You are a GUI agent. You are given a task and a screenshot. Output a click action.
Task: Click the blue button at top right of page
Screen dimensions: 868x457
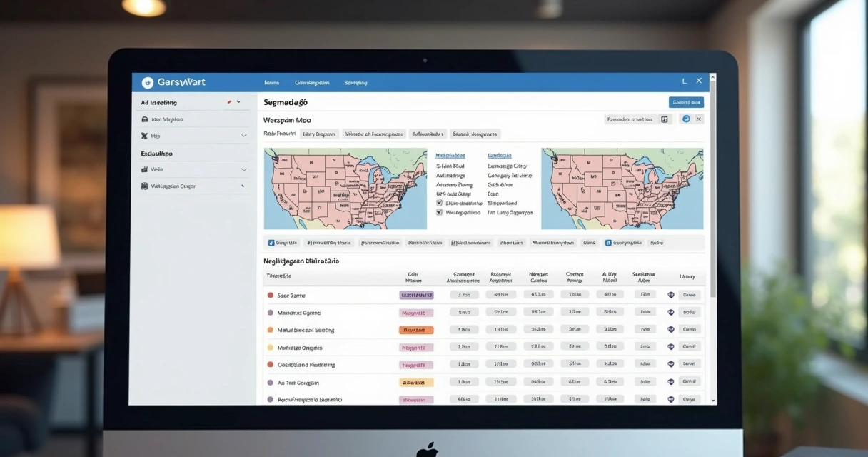point(685,102)
